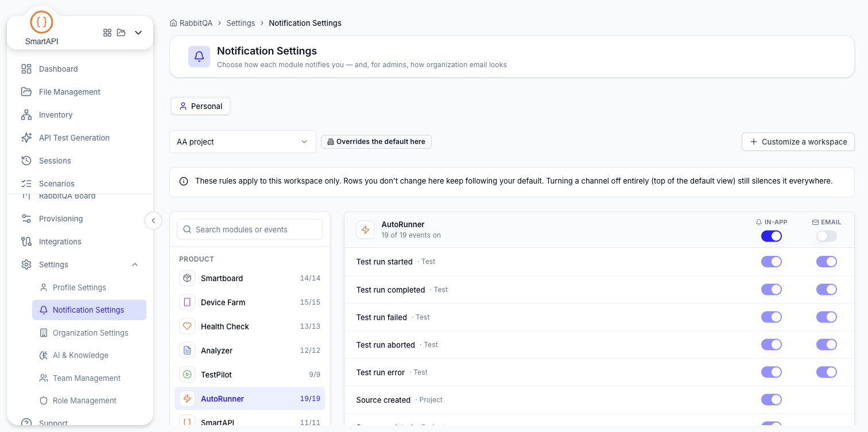
Task: Click the Team Management people icon
Action: [43, 378]
